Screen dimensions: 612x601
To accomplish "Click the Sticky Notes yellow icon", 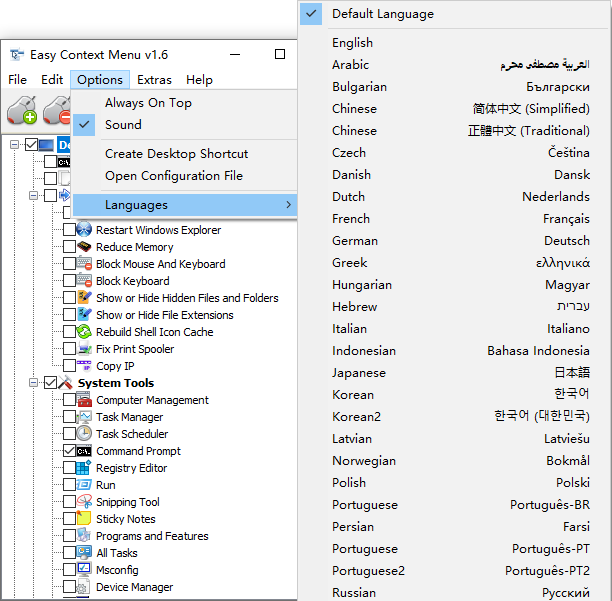I will 84,519.
